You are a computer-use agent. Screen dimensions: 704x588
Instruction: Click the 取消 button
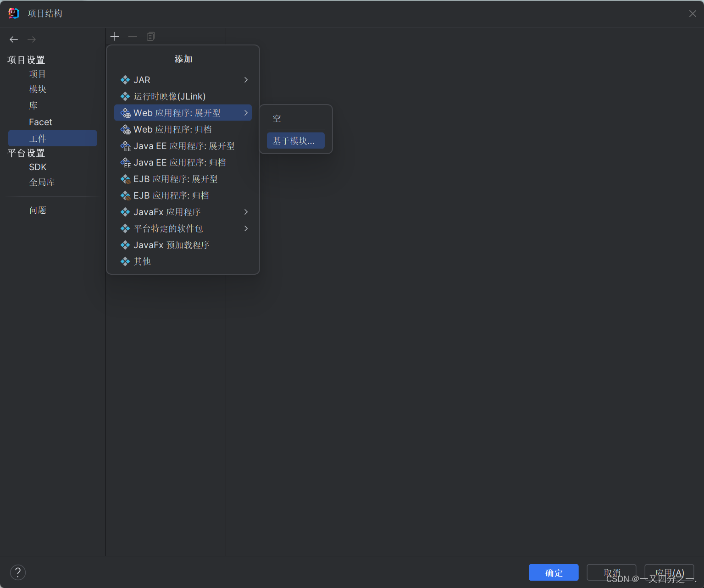pos(611,572)
